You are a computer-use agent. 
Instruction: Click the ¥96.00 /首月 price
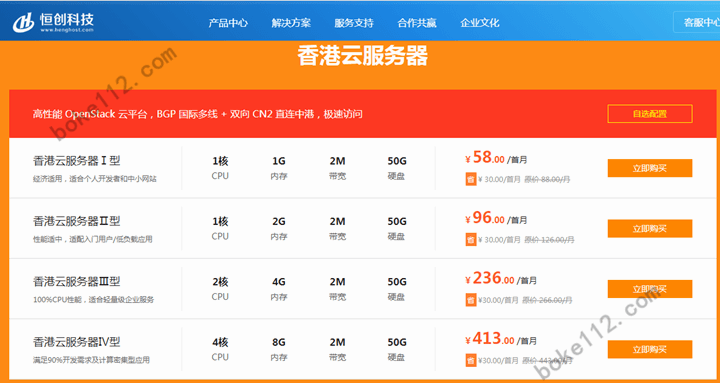click(x=496, y=218)
